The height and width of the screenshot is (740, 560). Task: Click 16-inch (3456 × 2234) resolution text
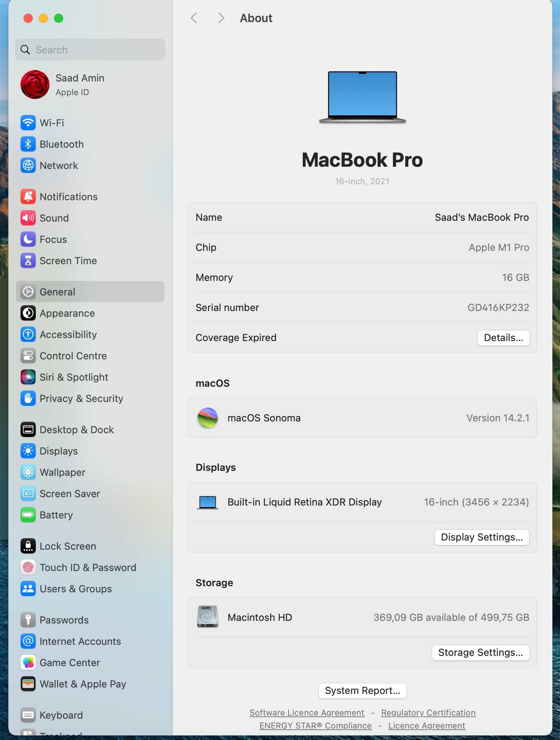click(476, 502)
